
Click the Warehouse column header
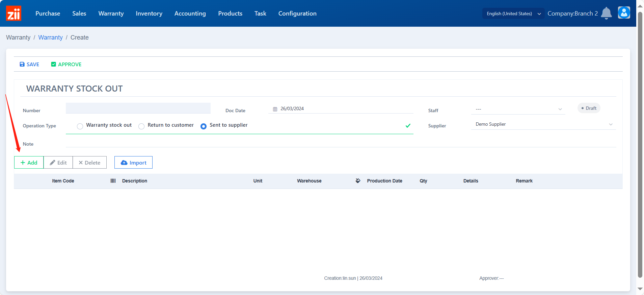point(309,181)
